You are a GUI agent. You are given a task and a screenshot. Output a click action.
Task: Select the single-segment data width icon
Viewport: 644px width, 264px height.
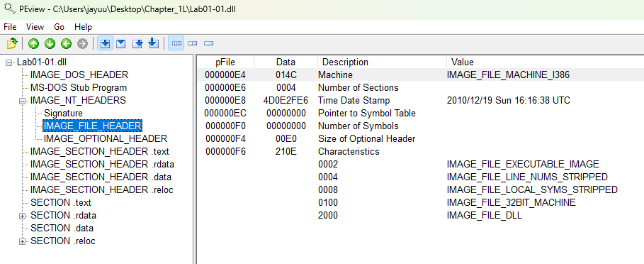[x=208, y=43]
